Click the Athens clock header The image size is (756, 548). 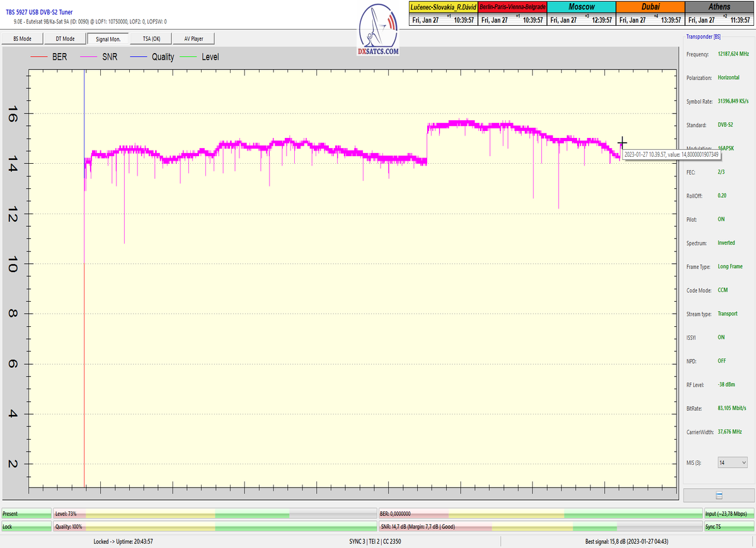[x=719, y=6]
